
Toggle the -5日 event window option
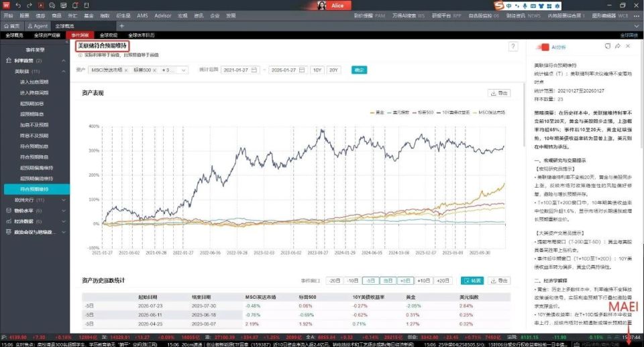[x=370, y=281]
